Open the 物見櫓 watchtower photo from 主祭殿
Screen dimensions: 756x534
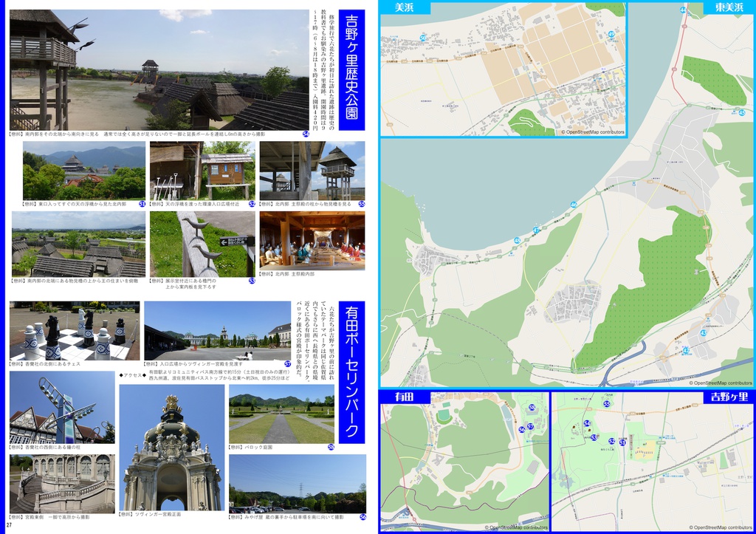point(312,171)
